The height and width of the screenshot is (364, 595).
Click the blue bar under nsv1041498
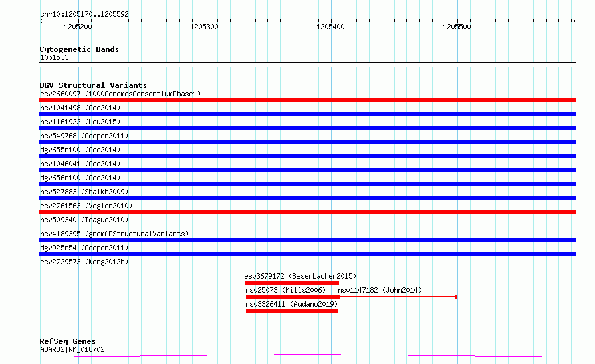(x=308, y=114)
